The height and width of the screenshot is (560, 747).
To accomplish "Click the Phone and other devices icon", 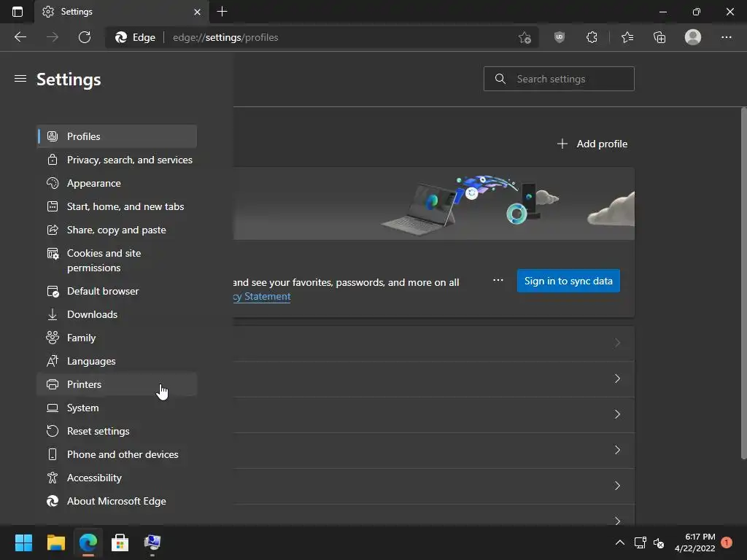I will [x=53, y=454].
